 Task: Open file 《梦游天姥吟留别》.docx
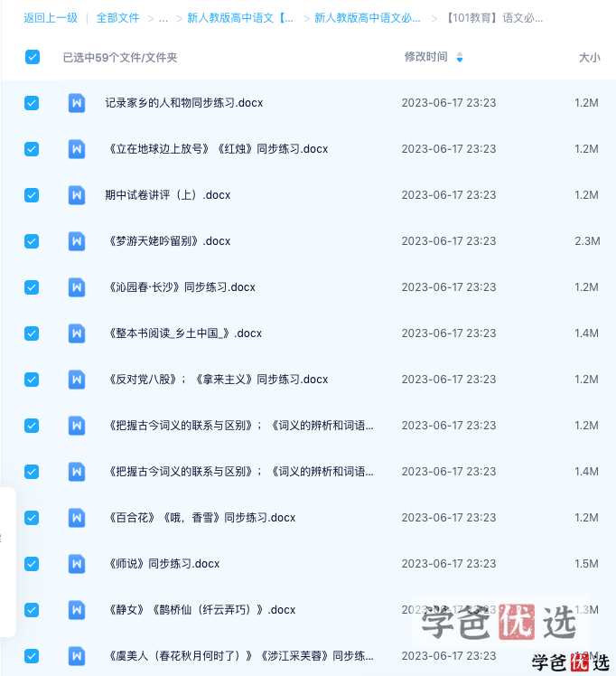(x=168, y=241)
